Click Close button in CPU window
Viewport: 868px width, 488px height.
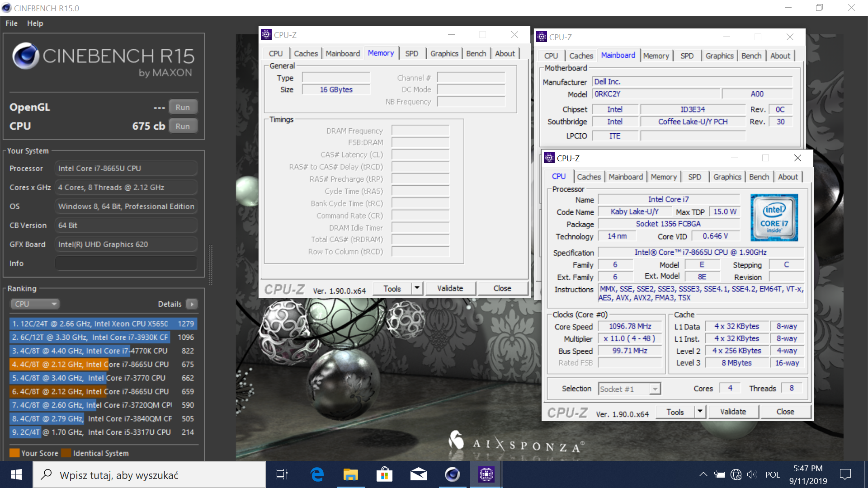785,412
